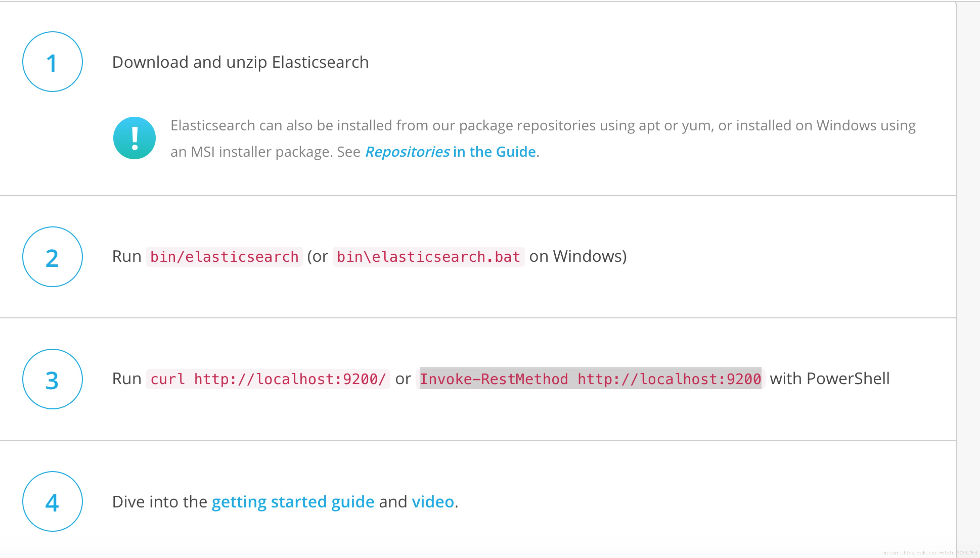
Task: Follow the getting started guide link
Action: [x=293, y=502]
